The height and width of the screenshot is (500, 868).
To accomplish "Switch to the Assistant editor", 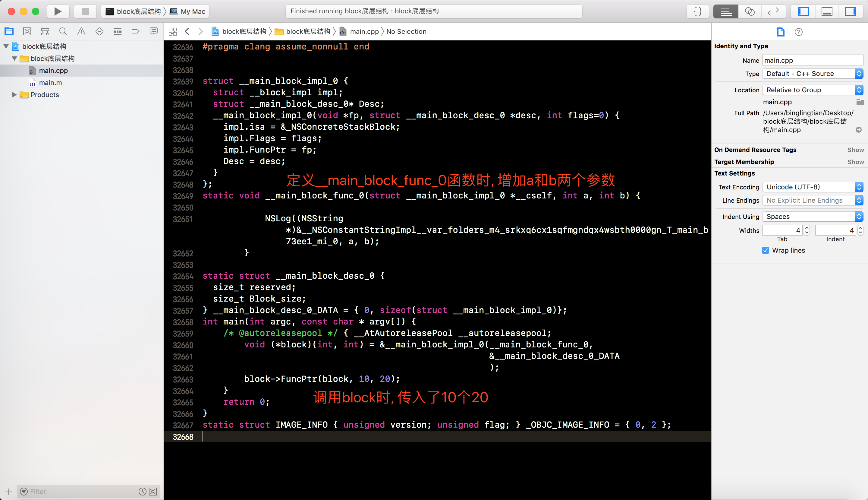I will pos(750,11).
